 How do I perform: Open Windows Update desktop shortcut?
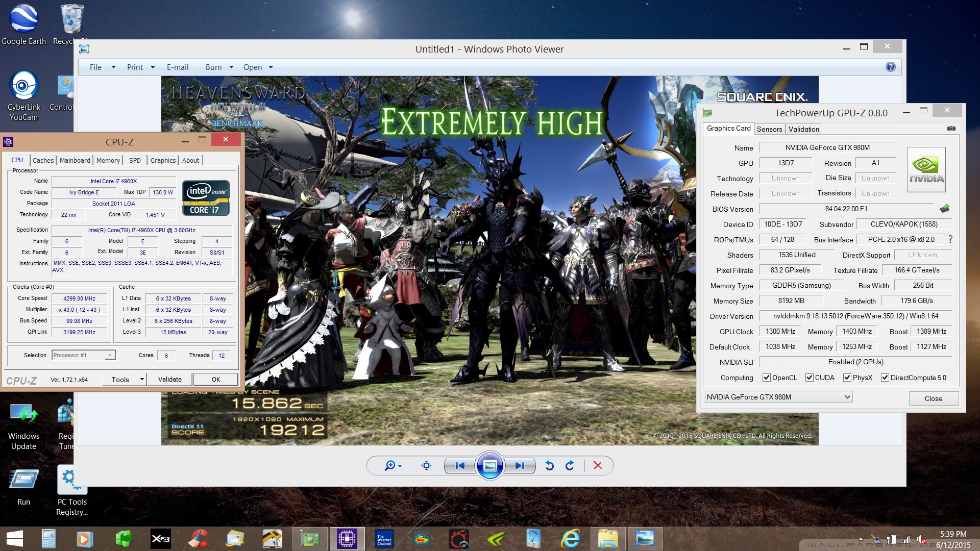point(23,427)
